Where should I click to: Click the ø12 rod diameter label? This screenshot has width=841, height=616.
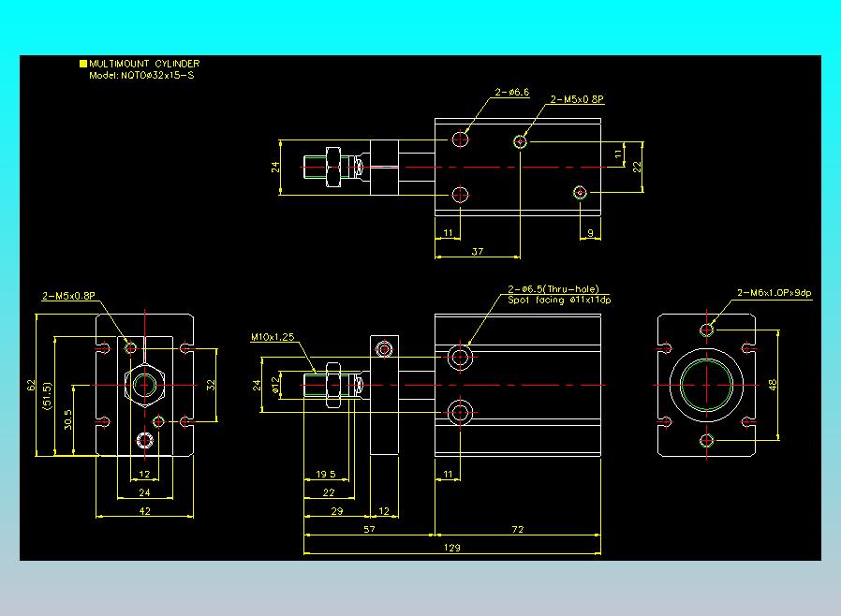(275, 385)
